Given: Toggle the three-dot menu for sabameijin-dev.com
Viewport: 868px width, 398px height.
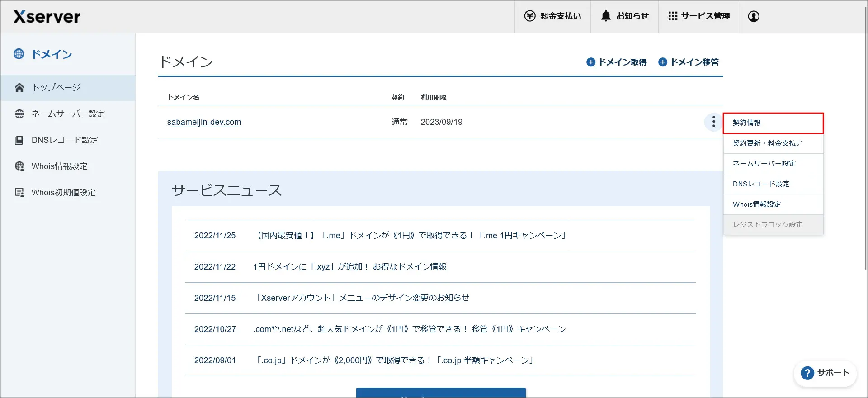Looking at the screenshot, I should click(713, 122).
